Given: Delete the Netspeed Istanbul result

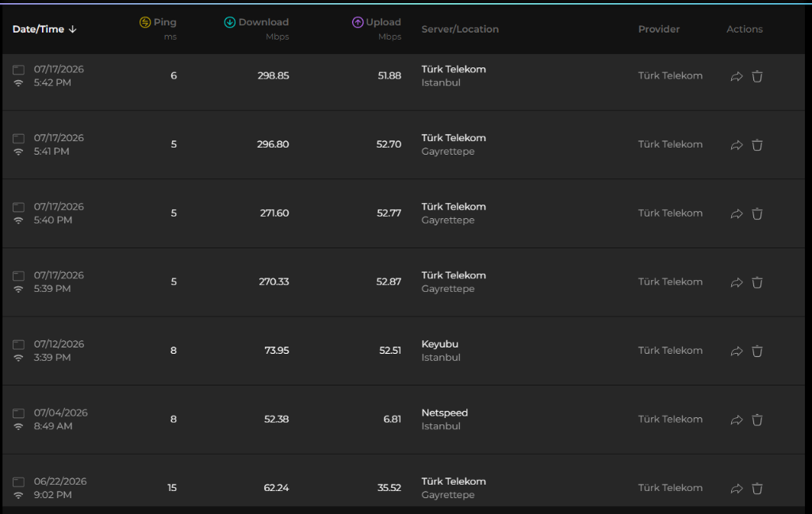Looking at the screenshot, I should point(757,420).
